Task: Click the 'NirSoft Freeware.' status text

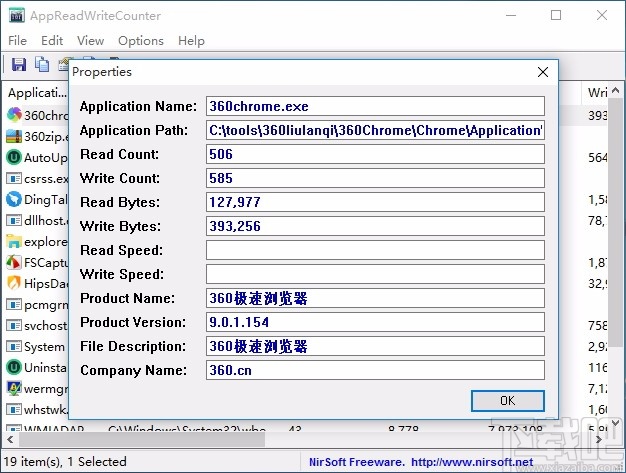Action: pyautogui.click(x=357, y=462)
